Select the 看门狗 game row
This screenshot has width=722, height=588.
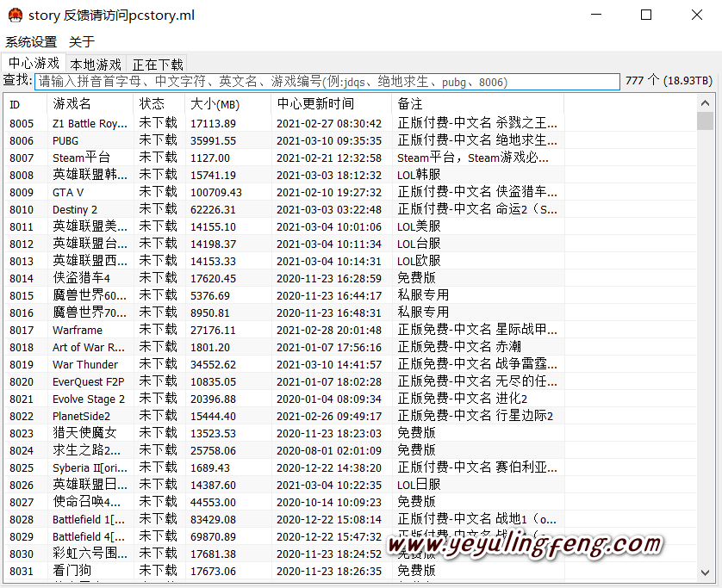(350, 571)
